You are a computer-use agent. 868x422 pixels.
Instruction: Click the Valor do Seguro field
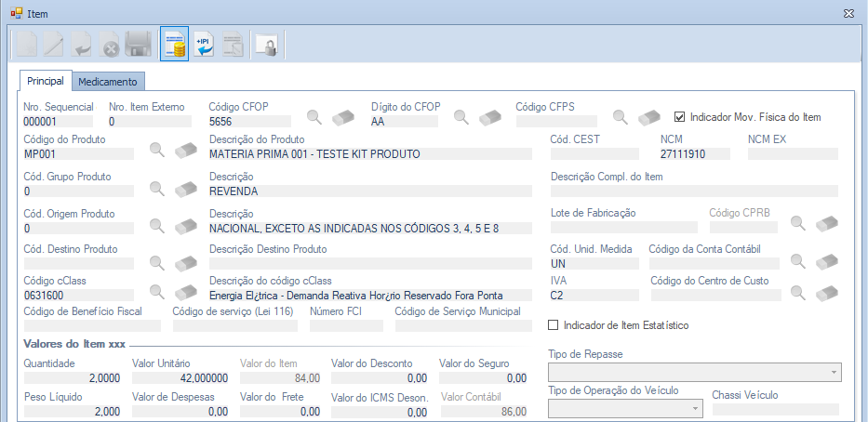pos(483,378)
